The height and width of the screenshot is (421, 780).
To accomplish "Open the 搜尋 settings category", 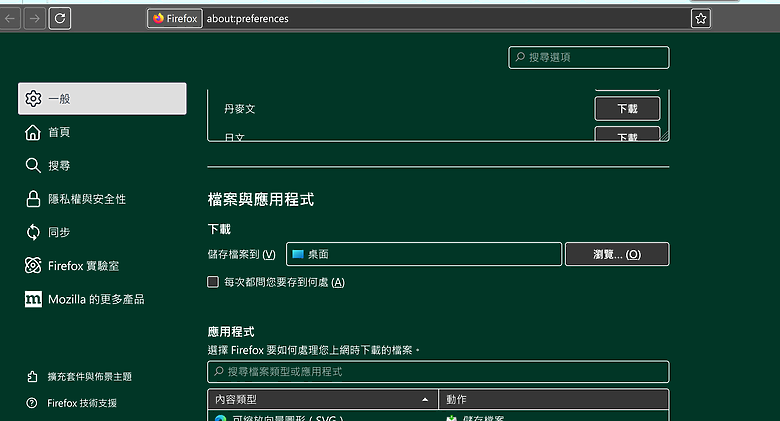I will [102, 165].
